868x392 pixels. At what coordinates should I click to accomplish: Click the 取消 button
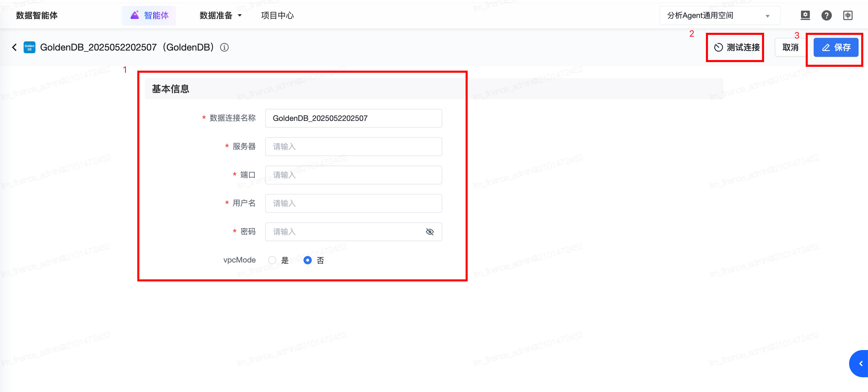[790, 47]
